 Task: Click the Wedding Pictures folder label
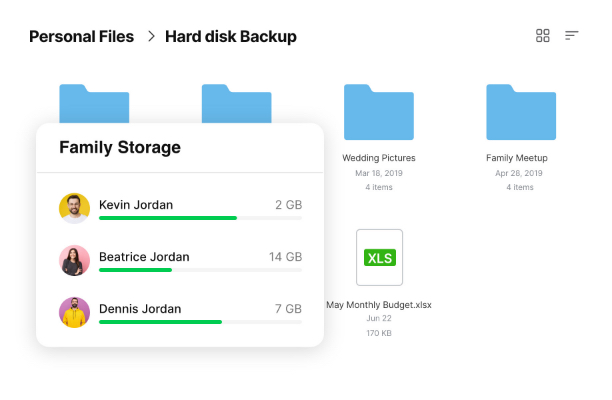379,158
